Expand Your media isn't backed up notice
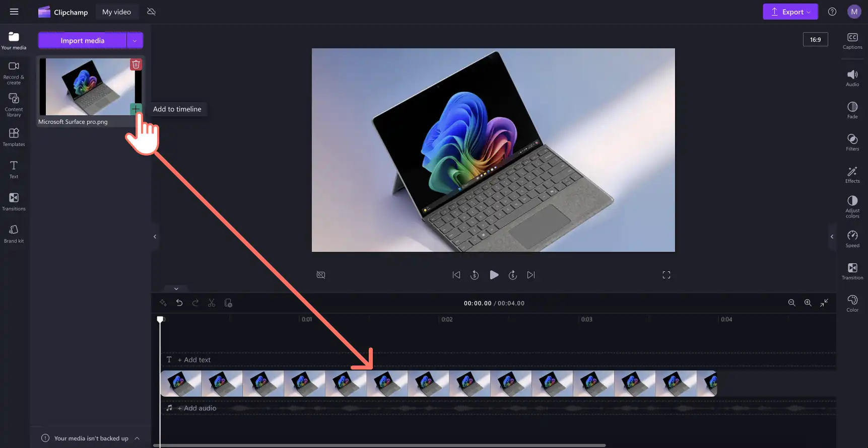This screenshot has height=448, width=868. (137, 438)
